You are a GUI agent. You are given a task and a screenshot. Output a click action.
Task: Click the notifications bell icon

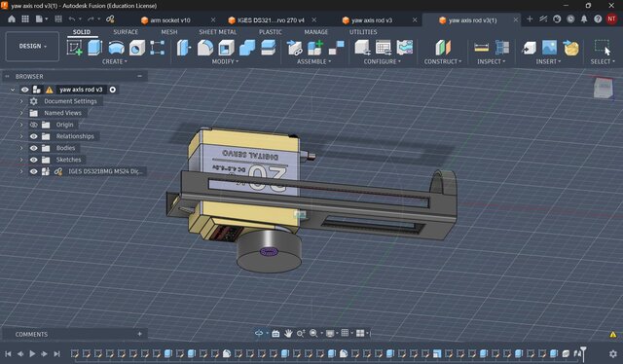click(584, 19)
